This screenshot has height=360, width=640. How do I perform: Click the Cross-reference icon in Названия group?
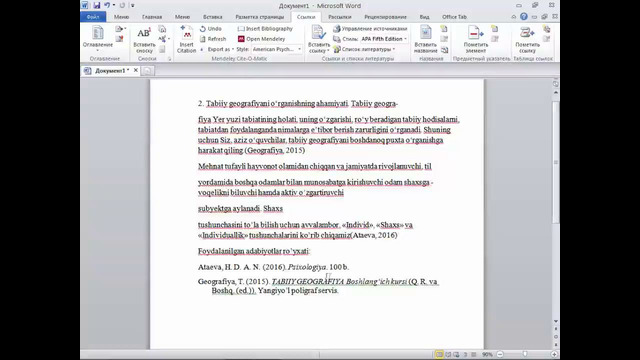coord(444,50)
